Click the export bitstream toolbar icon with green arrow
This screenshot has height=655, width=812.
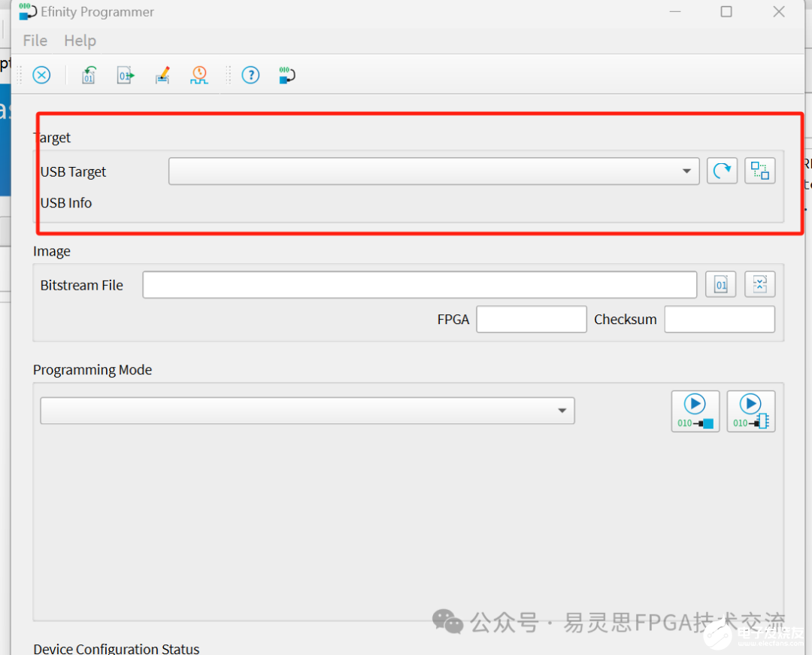(126, 75)
